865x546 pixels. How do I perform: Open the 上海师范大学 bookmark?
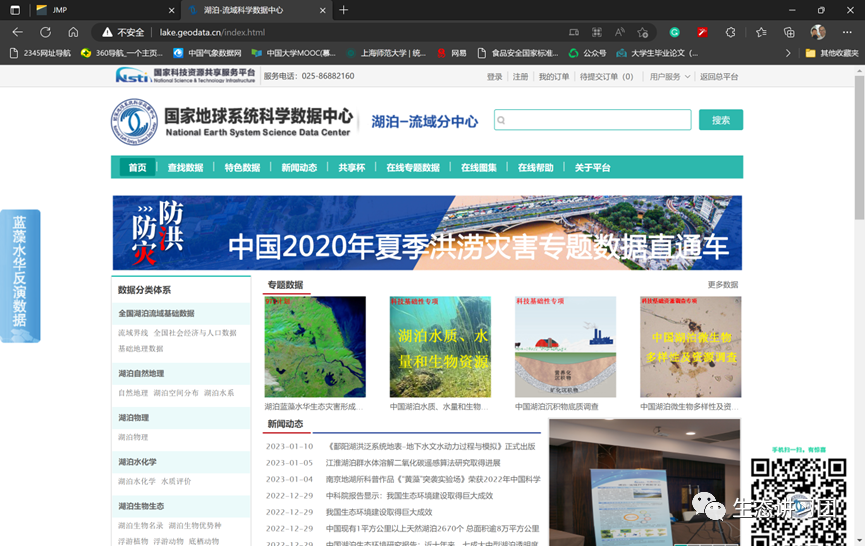tap(386, 53)
